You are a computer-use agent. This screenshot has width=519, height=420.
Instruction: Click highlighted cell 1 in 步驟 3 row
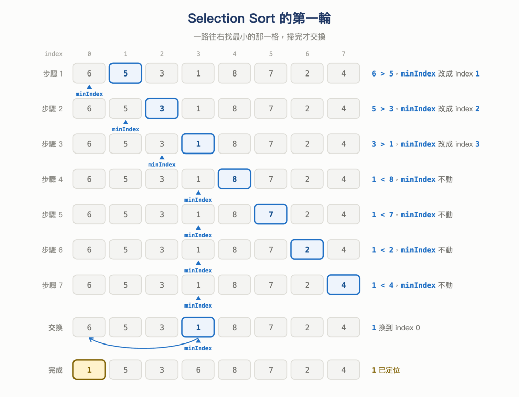coord(198,144)
